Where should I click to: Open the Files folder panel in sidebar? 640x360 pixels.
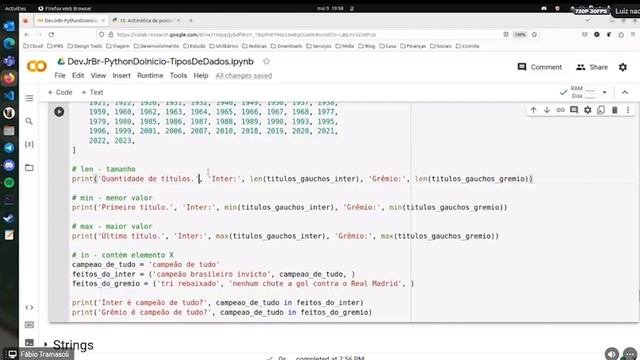point(29,167)
